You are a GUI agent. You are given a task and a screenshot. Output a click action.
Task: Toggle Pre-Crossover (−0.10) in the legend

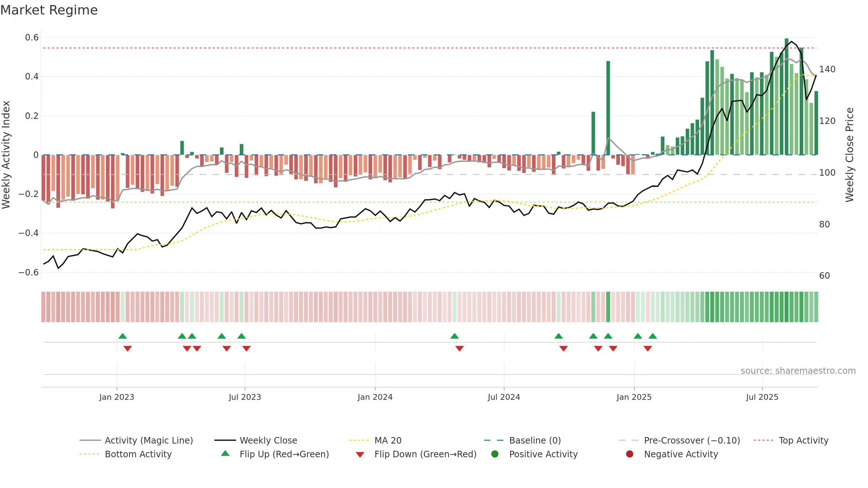[679, 440]
